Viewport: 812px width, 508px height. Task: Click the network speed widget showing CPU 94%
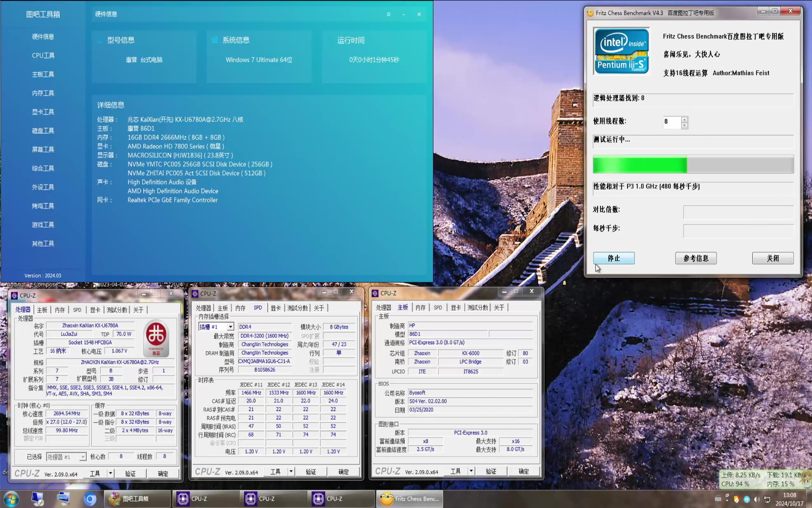tap(763, 480)
